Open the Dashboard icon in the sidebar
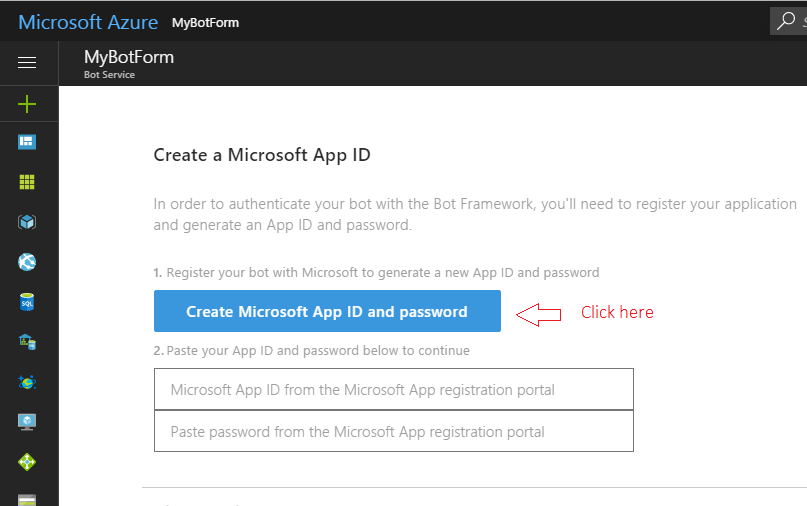 [27, 143]
